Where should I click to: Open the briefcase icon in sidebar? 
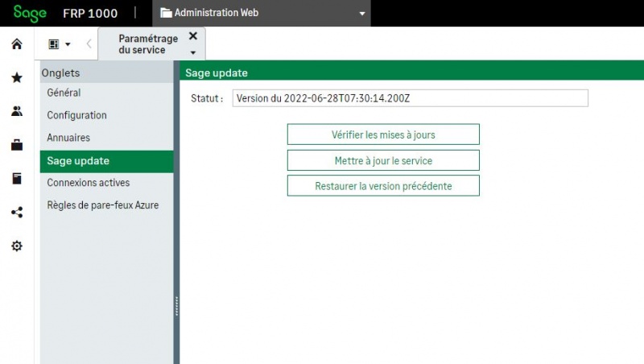click(x=17, y=145)
